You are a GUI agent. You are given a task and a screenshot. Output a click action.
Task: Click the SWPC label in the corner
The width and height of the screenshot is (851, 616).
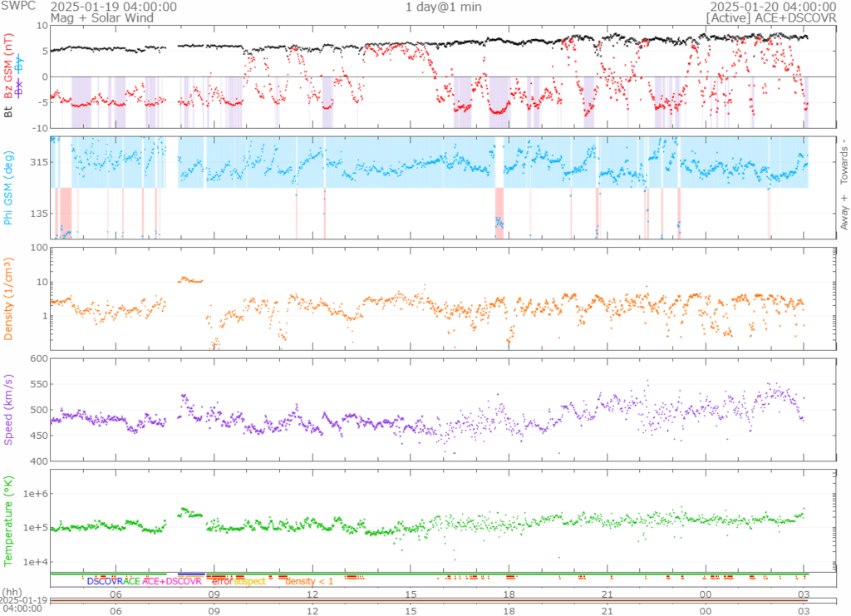17,6
